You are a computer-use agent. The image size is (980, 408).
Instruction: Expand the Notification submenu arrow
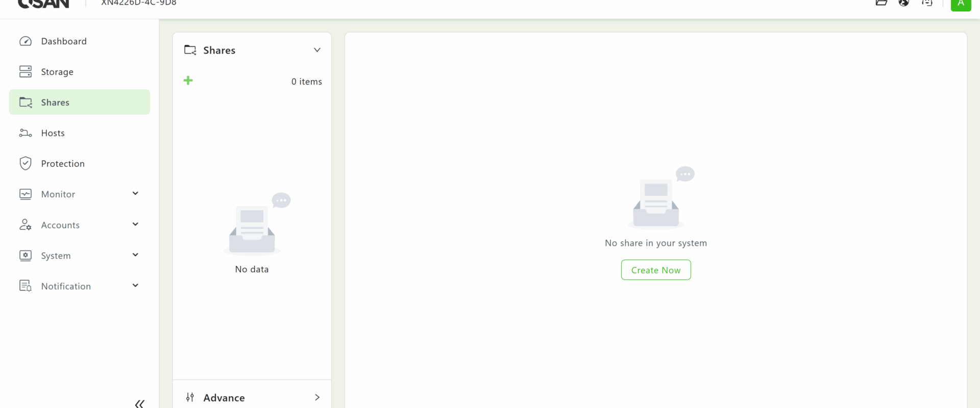point(135,286)
